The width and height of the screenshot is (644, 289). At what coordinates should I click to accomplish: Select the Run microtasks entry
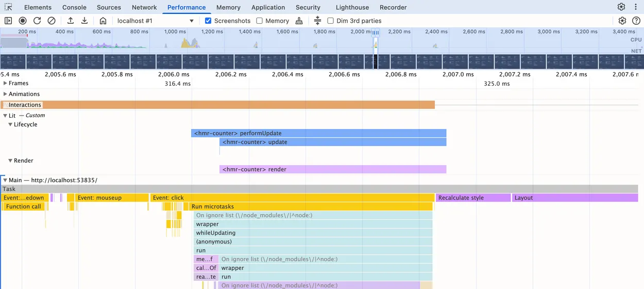click(x=311, y=206)
